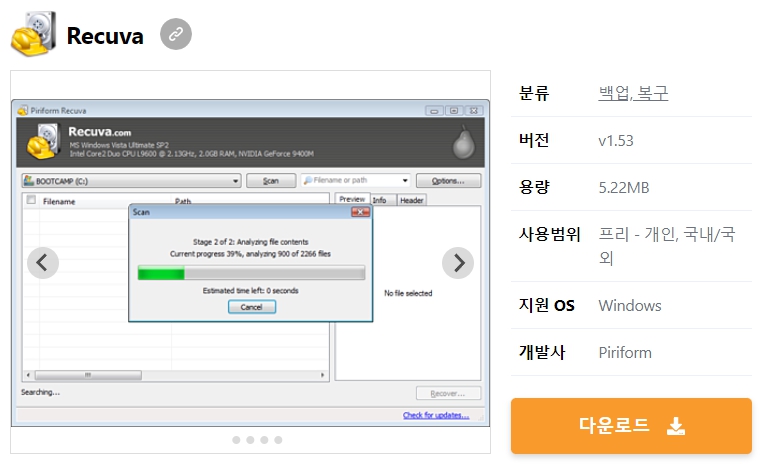Click Cancel in the Scan dialog
The width and height of the screenshot is (760, 471).
click(x=252, y=307)
